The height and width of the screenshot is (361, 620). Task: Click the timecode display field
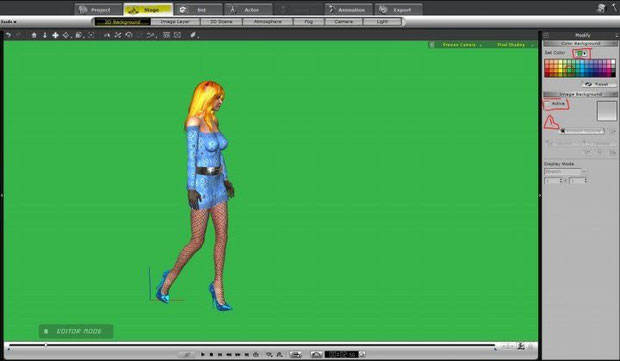point(342,355)
